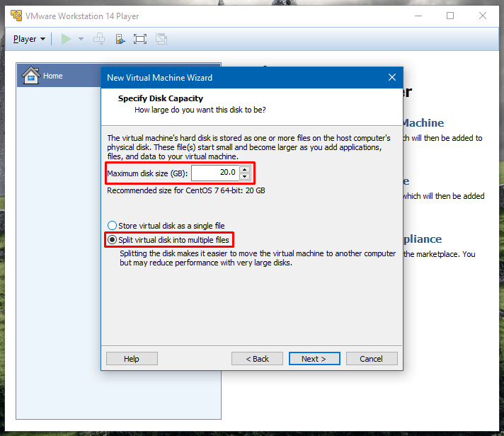The image size is (504, 436).
Task: Click the green Power On play icon
Action: pos(66,39)
